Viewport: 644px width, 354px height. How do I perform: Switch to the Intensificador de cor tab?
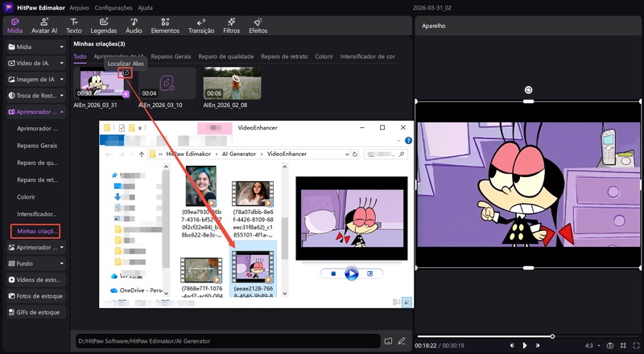[368, 56]
